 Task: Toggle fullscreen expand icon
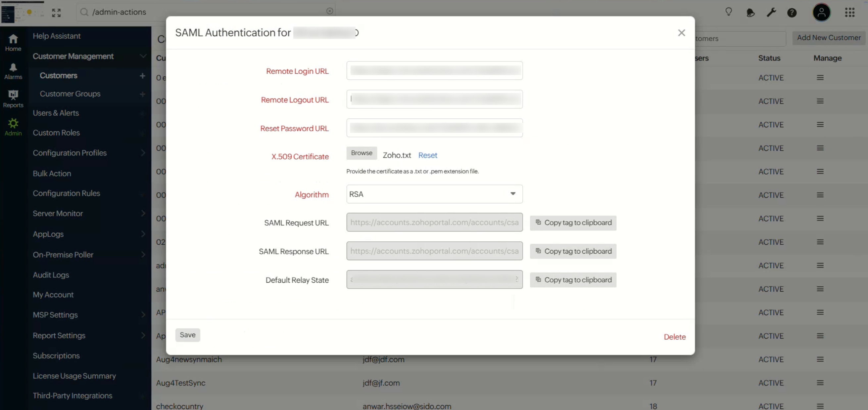point(56,13)
